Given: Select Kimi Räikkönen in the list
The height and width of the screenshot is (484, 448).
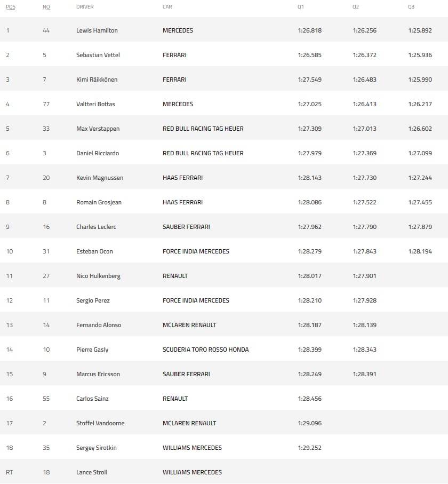Looking at the screenshot, I should [97, 80].
